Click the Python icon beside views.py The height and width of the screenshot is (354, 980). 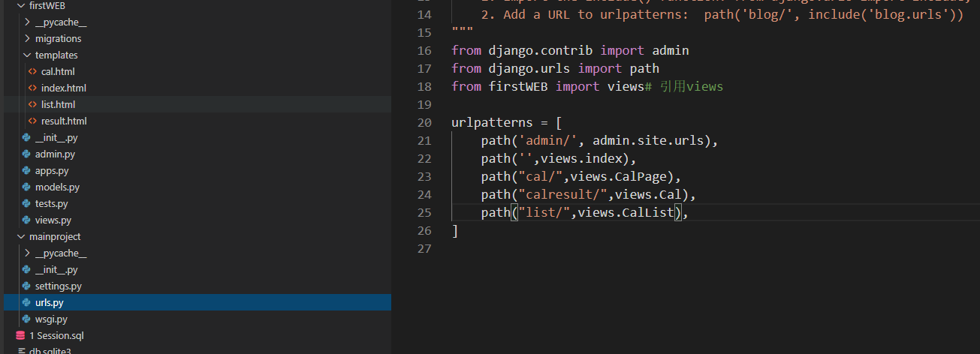click(26, 220)
